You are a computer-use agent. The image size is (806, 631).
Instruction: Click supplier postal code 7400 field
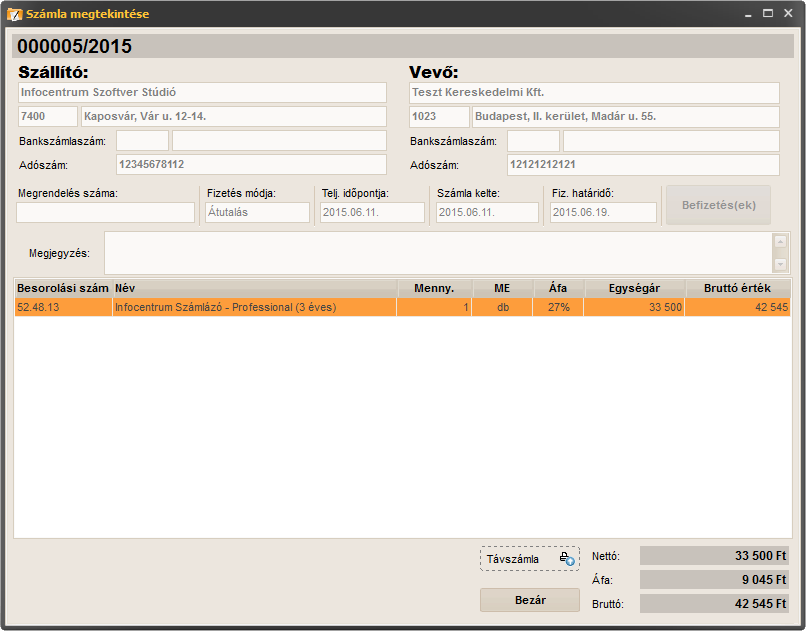(x=48, y=116)
